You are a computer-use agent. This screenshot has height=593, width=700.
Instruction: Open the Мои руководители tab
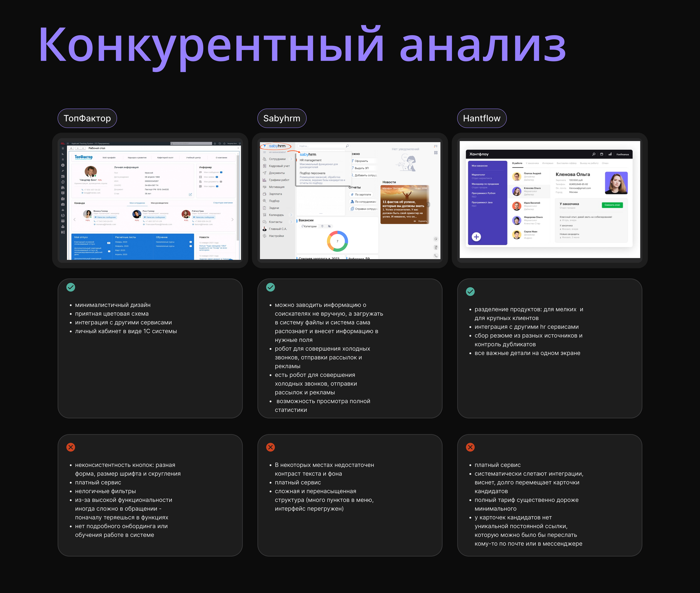tap(159, 203)
